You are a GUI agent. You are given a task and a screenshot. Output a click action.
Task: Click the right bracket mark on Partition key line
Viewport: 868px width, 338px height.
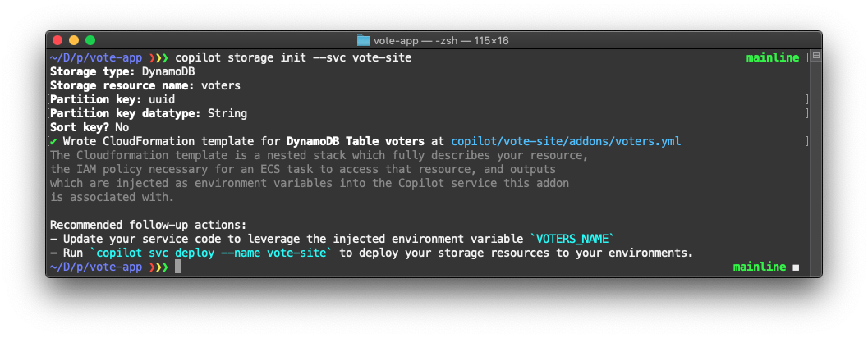click(x=807, y=99)
